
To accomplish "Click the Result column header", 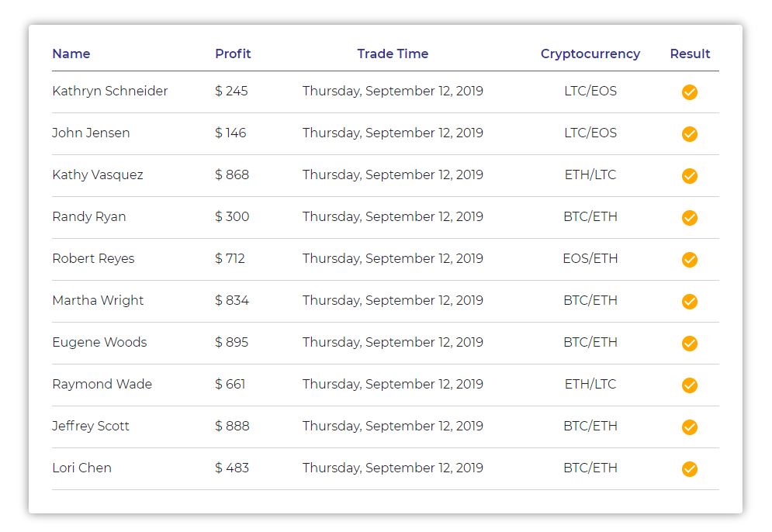I will point(690,54).
